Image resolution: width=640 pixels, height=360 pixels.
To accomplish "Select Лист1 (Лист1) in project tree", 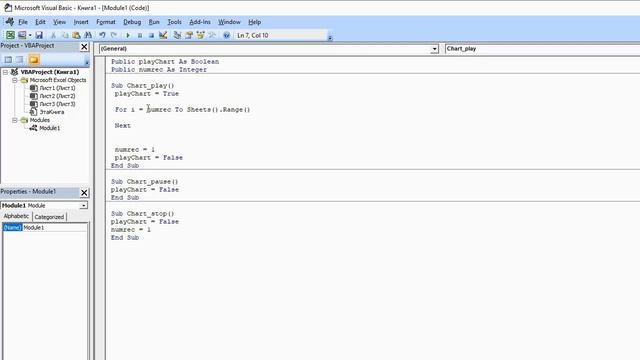I will (x=57, y=88).
